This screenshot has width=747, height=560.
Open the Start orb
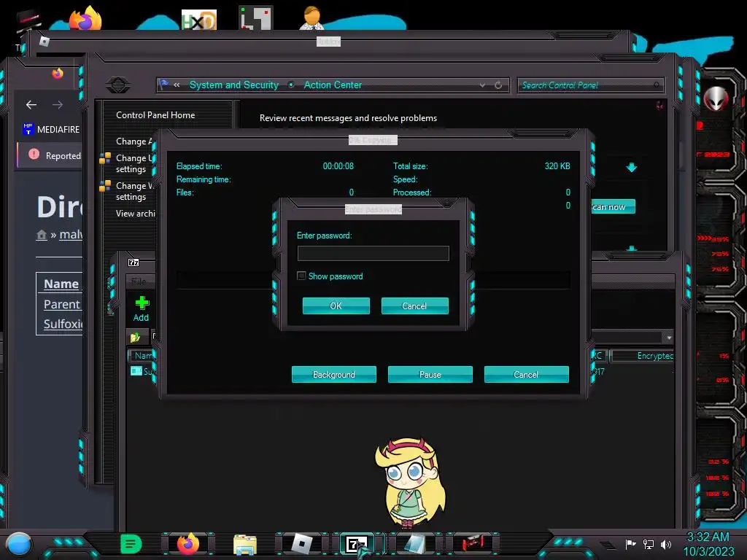19,544
